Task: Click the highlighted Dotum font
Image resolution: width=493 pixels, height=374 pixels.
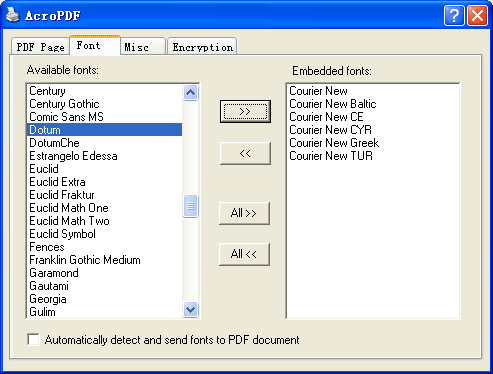Action: point(104,130)
